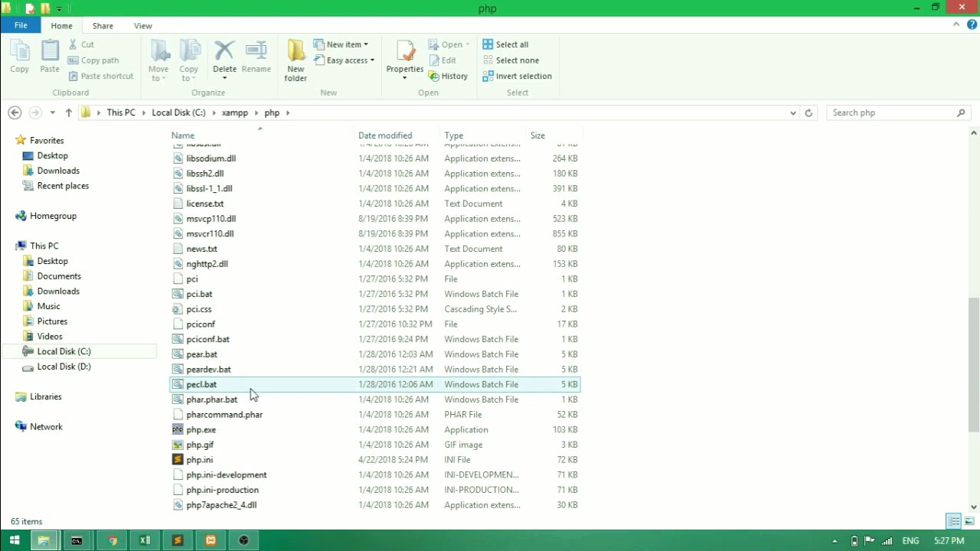Open the File menu tab
Viewport: 980px width, 551px height.
(21, 25)
